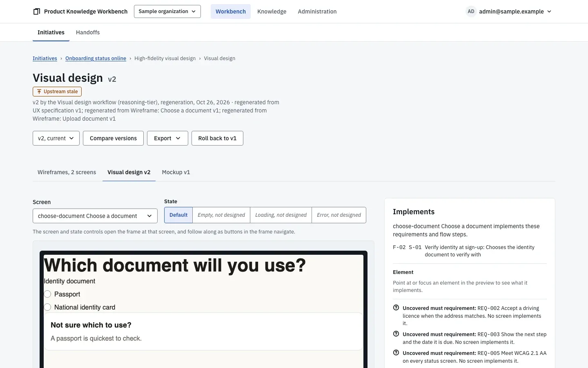Open the Screen selector combo box

[95, 216]
